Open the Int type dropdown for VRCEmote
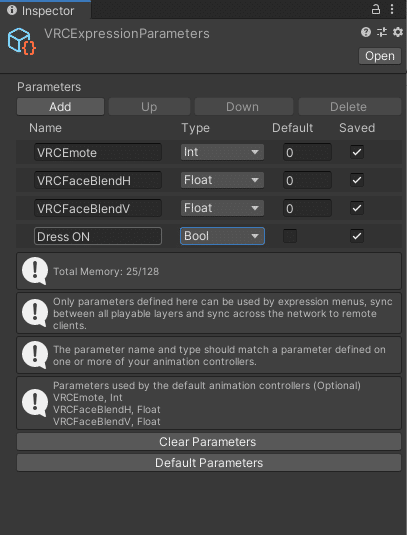Image resolution: width=407 pixels, height=535 pixels. point(222,152)
